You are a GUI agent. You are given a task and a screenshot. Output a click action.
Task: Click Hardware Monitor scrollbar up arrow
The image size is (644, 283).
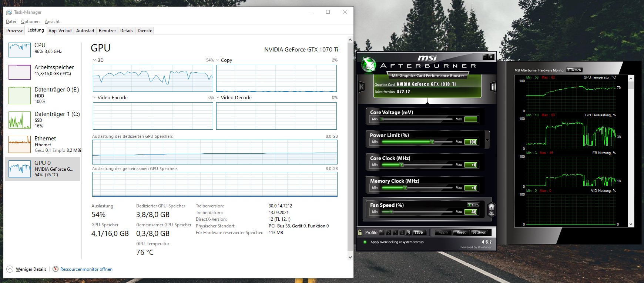coord(631,79)
